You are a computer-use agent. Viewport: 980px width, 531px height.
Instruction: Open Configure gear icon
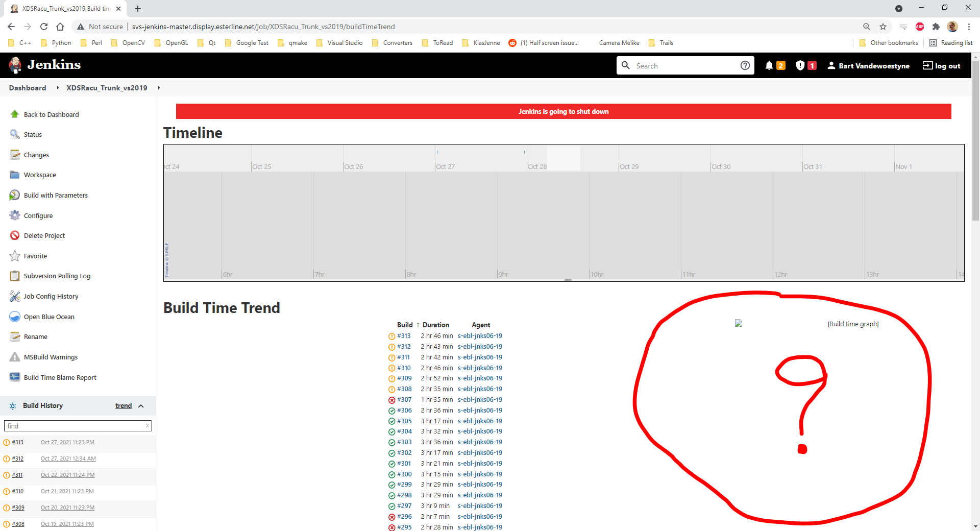click(x=15, y=215)
